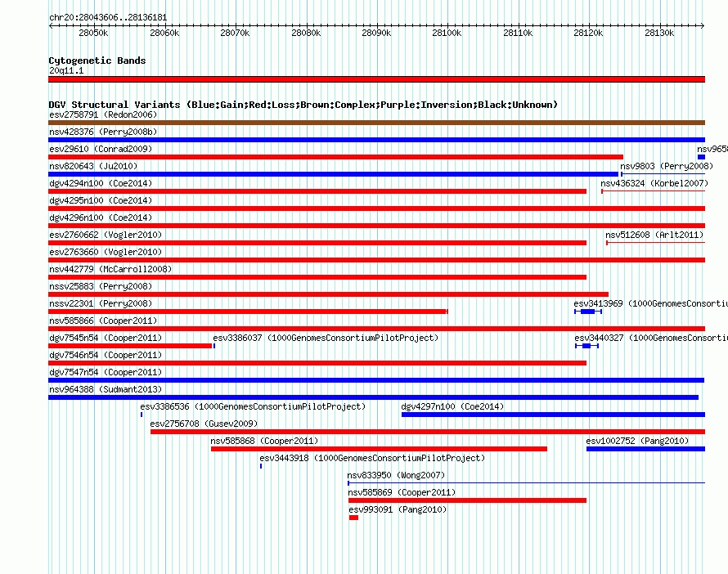
Task: Click nsv442779 (McCarroll2008) label
Action: pos(110,269)
